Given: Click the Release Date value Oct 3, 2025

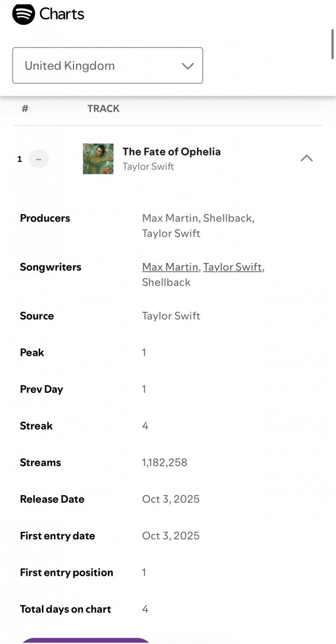Looking at the screenshot, I should tap(171, 499).
